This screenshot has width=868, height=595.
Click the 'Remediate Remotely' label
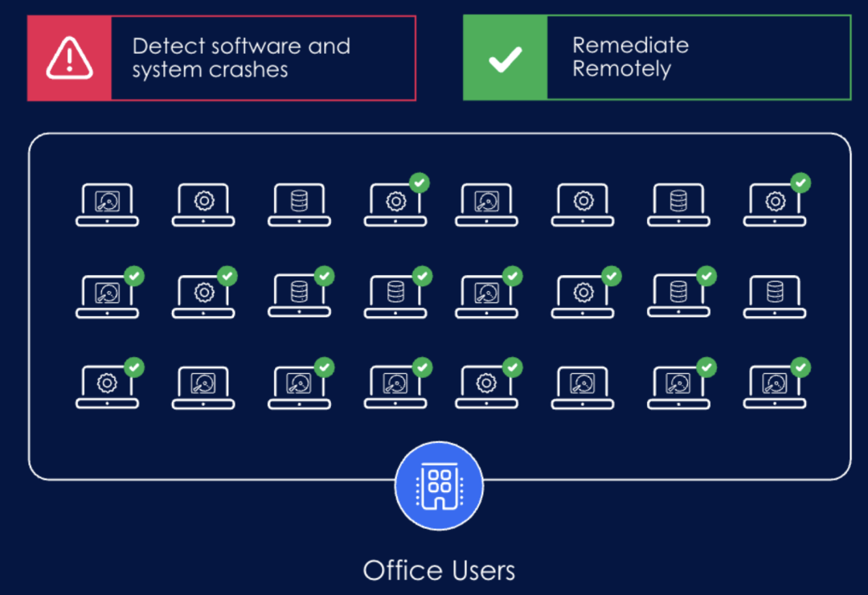[630, 57]
